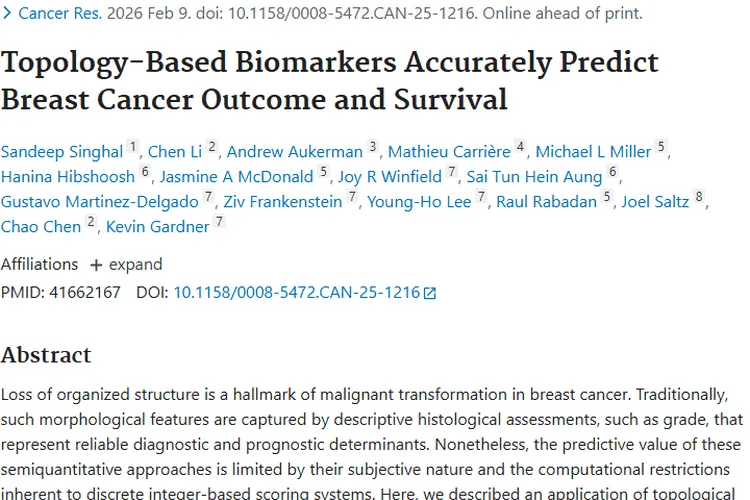Select author Joy R Winfield

point(390,177)
